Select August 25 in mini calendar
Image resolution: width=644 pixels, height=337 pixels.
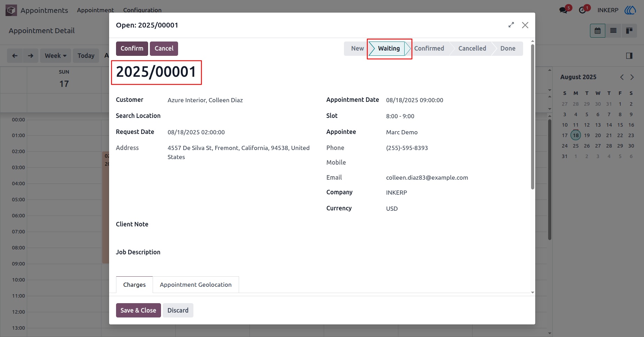576,146
